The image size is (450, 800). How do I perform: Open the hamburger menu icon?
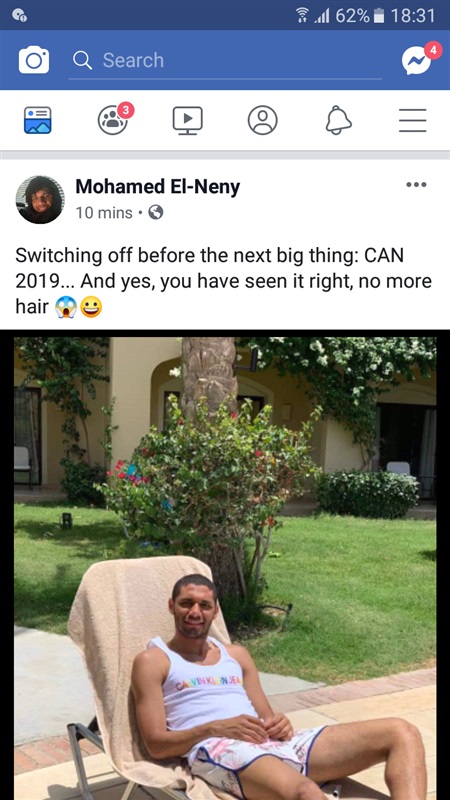click(413, 121)
